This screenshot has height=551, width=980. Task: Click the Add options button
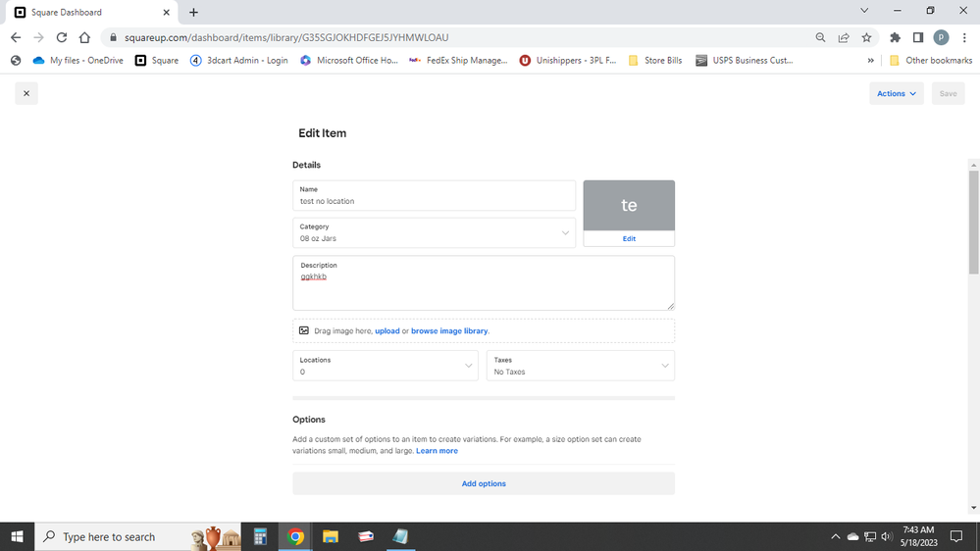coord(484,483)
